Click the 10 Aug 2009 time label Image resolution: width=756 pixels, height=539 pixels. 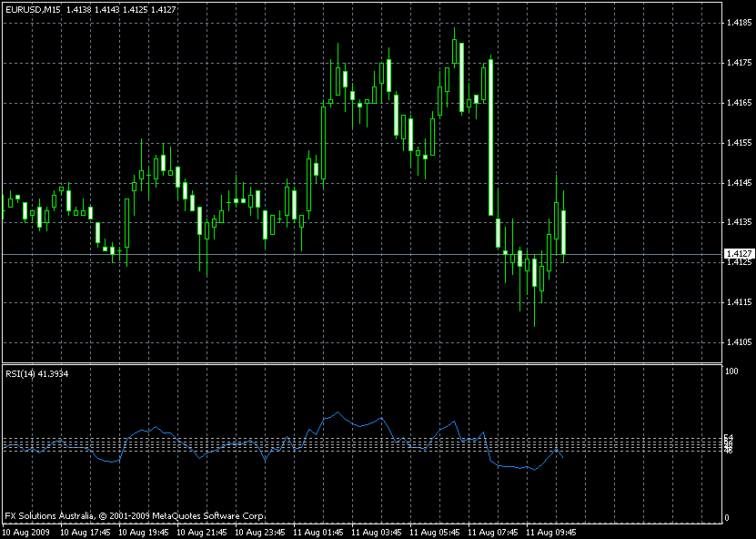(27, 531)
